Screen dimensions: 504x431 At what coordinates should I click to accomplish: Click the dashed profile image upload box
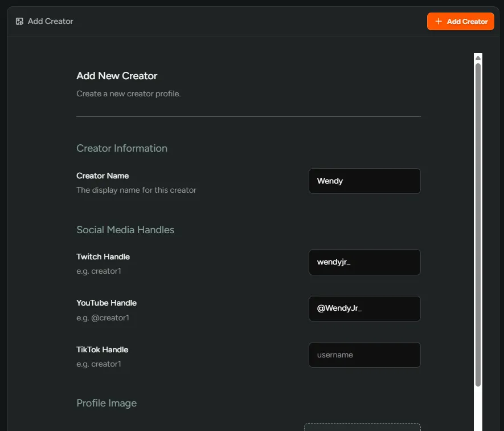(x=362, y=427)
